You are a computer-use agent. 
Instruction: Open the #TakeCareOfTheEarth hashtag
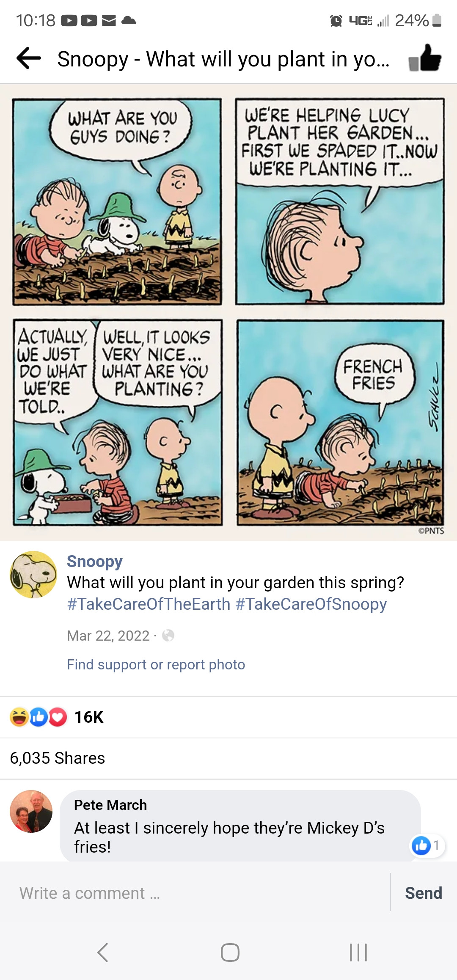click(149, 604)
